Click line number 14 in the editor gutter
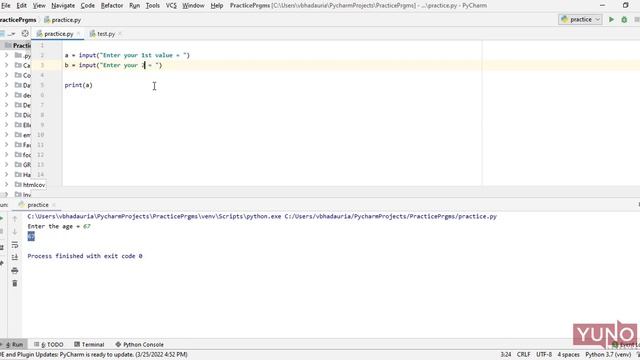Viewport: 640px width, 360px height. tap(40, 175)
